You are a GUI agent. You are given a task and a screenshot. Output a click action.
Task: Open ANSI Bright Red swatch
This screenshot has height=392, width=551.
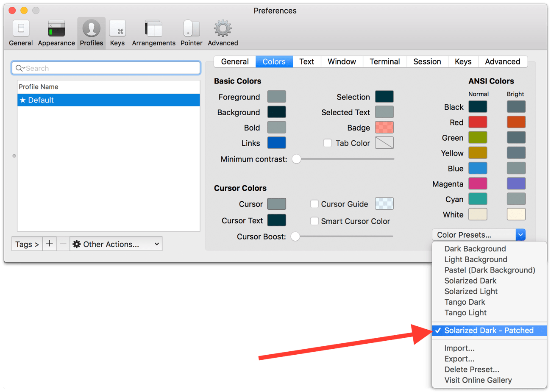click(x=516, y=122)
